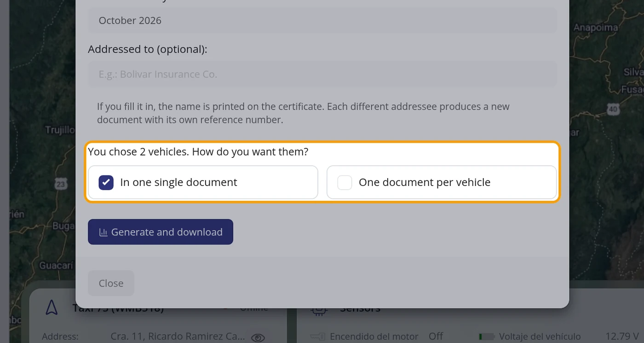Image resolution: width=644 pixels, height=343 pixels.
Task: Click the 'Buga' map label
Action: [63, 226]
